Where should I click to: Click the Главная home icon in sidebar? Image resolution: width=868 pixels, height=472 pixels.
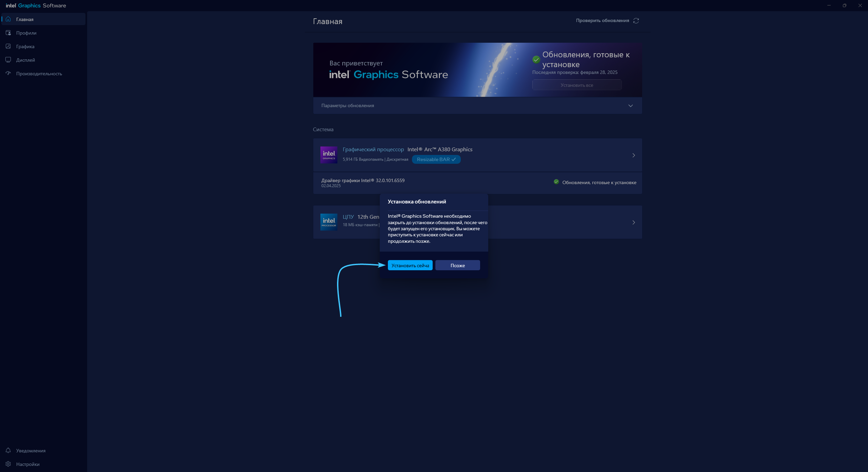point(8,19)
